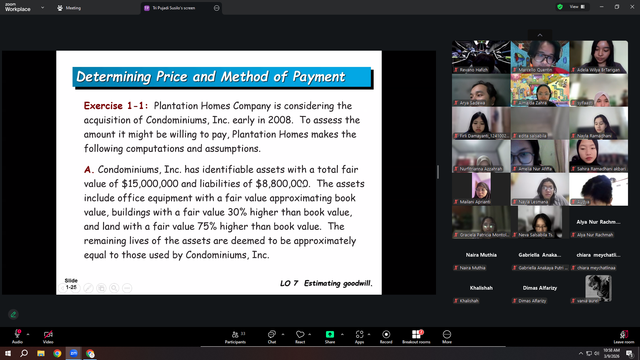Open Windows taskbar search

24,353
